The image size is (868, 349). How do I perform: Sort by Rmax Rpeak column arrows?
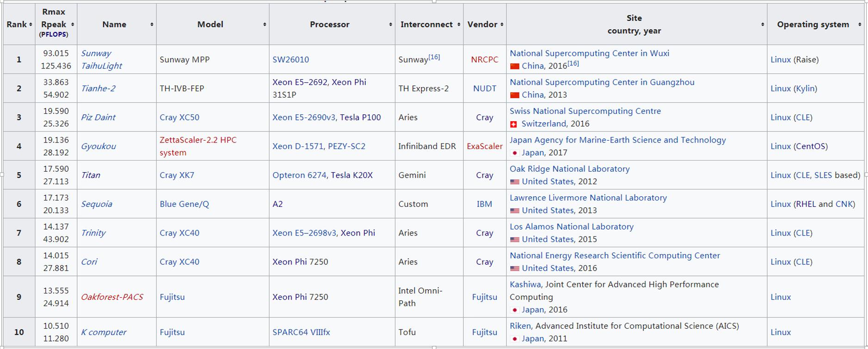click(73, 25)
